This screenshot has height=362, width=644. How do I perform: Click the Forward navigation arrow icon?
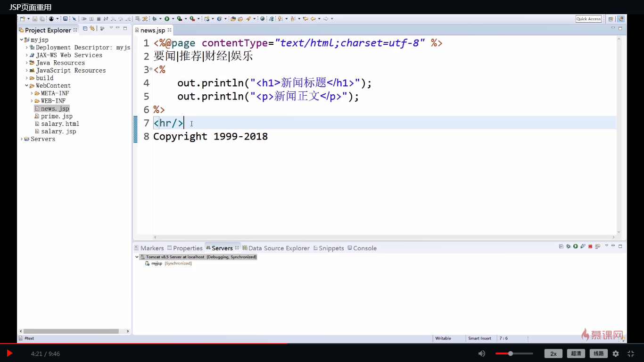326,19
